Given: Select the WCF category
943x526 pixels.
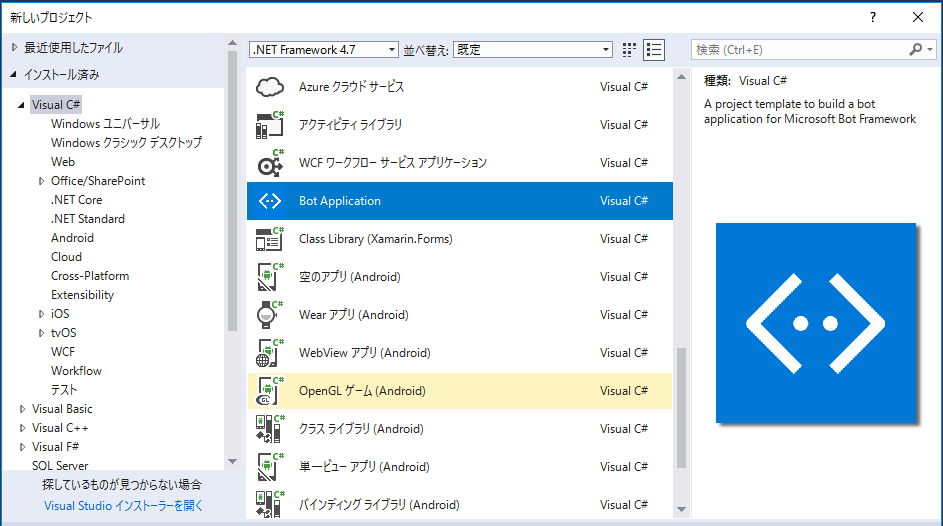Looking at the screenshot, I should [x=63, y=352].
